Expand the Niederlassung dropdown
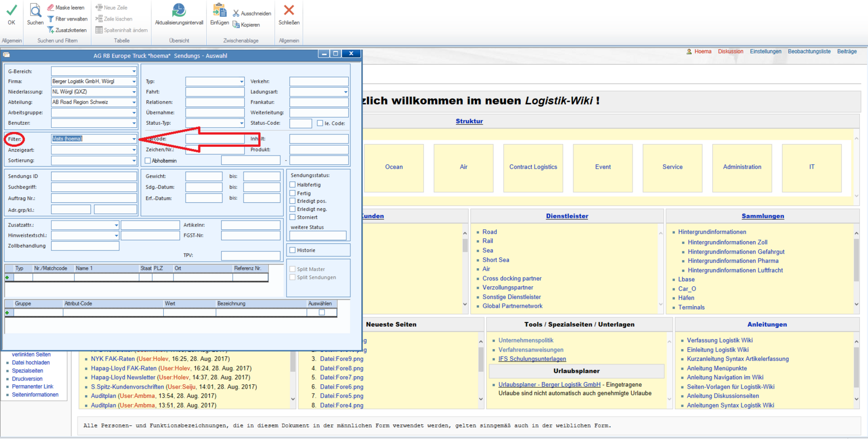Image resolution: width=868 pixels, height=439 pixels. (x=134, y=92)
